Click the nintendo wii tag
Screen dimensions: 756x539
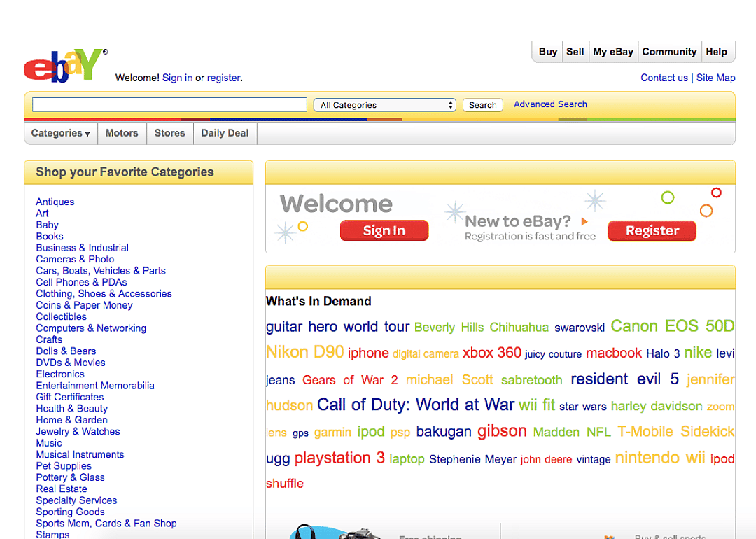tap(660, 458)
